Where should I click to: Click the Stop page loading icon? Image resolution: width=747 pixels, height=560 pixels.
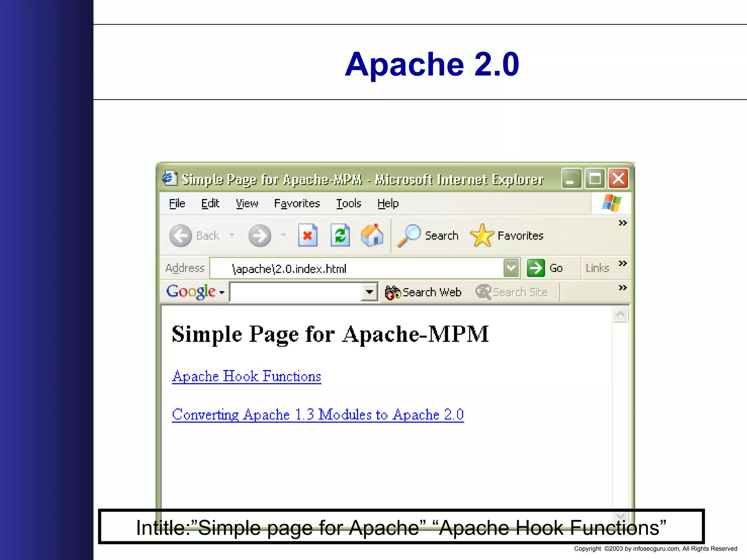(x=307, y=235)
